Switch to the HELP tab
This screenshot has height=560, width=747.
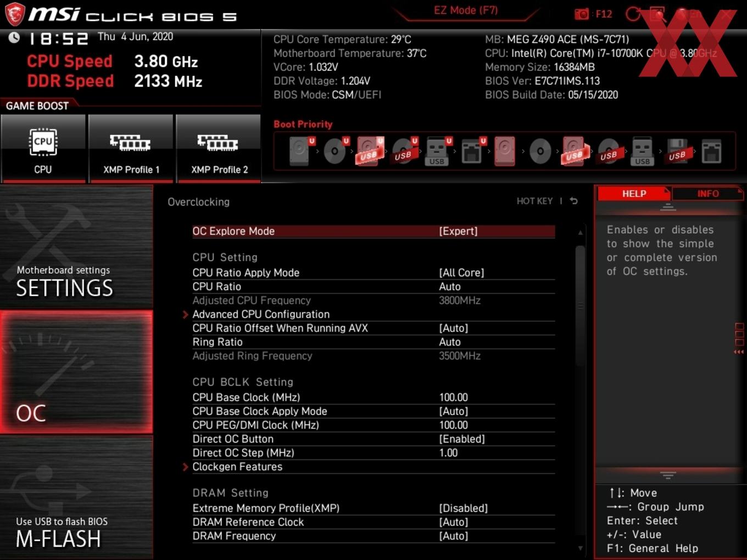[x=634, y=194]
